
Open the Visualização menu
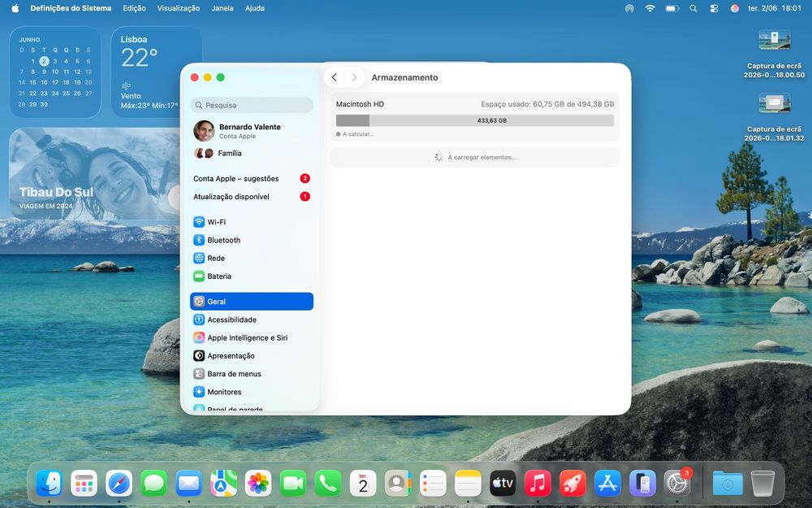click(x=179, y=8)
